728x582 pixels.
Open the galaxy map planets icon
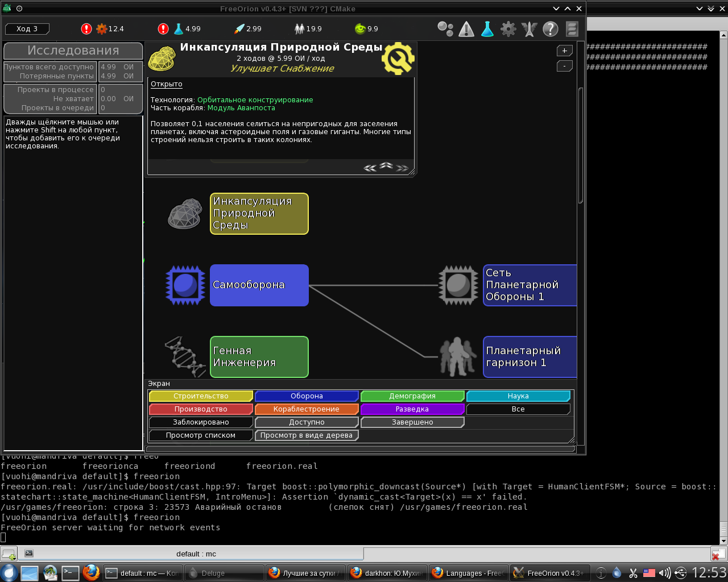point(445,29)
